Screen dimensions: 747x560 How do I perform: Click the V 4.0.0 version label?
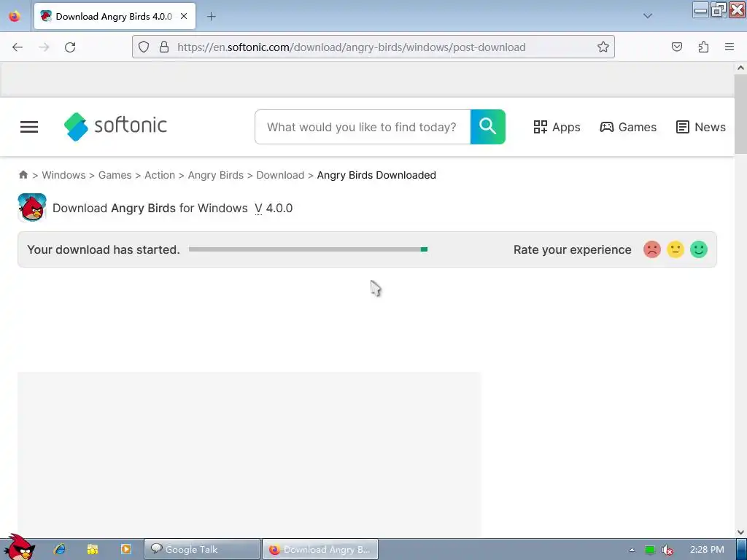tap(274, 208)
